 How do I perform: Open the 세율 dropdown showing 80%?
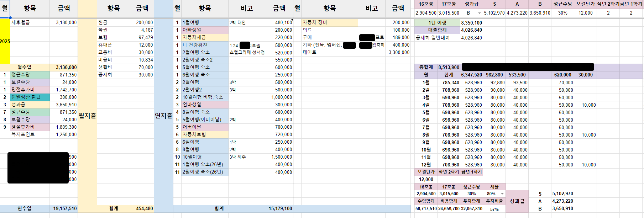(502, 194)
